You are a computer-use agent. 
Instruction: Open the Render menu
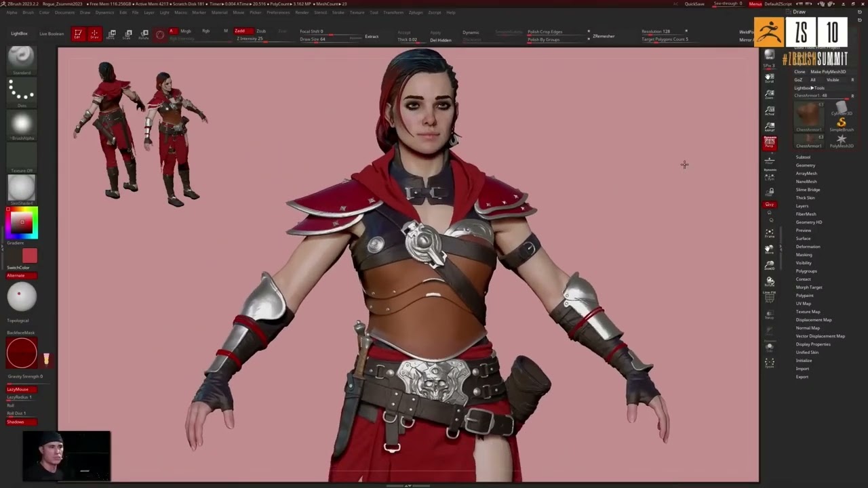pos(302,12)
